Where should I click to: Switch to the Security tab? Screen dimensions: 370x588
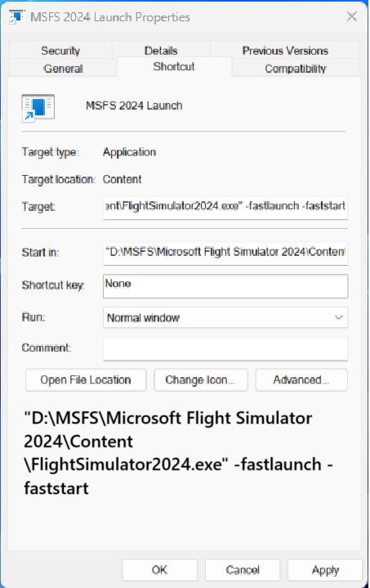coord(60,50)
